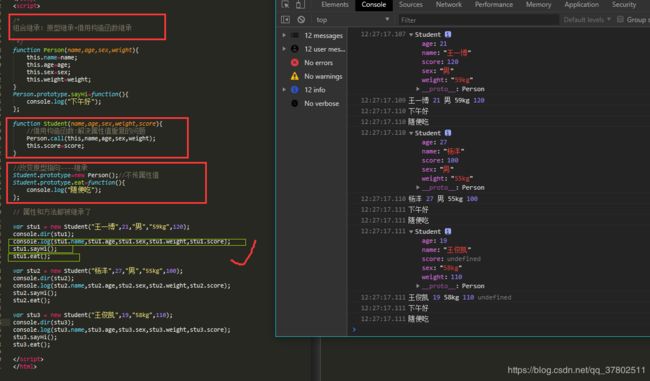The image size is (650, 381).
Task: Hide the console sidebar panel icon
Action: (285, 19)
